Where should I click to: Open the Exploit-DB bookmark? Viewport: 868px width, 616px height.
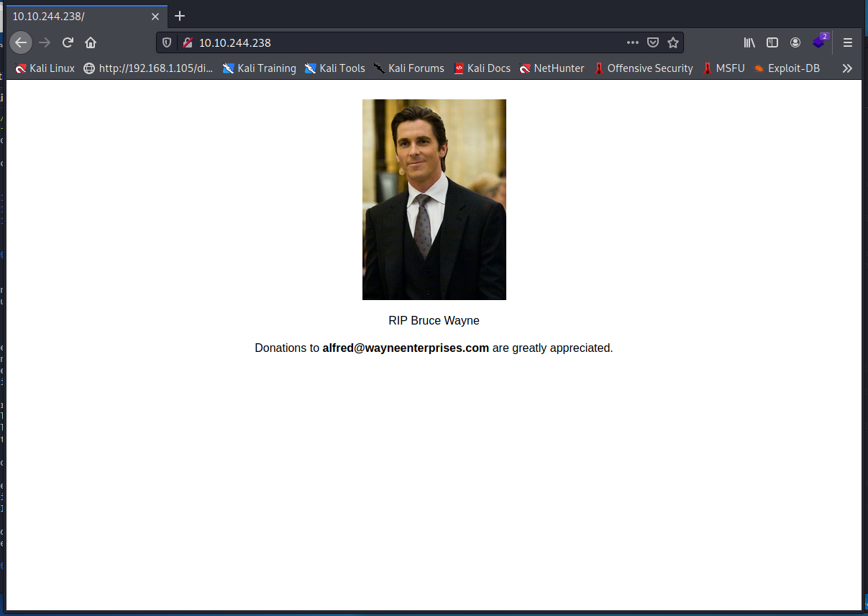[x=787, y=68]
